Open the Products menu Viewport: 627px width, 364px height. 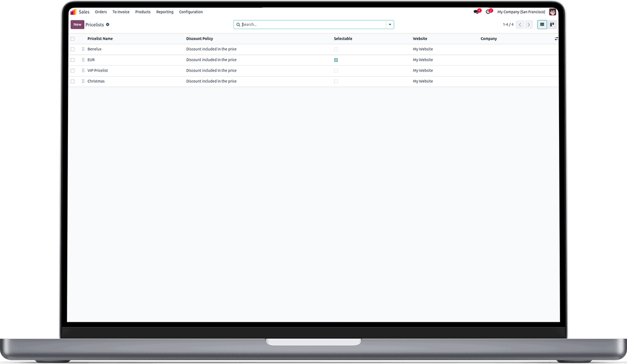(143, 11)
